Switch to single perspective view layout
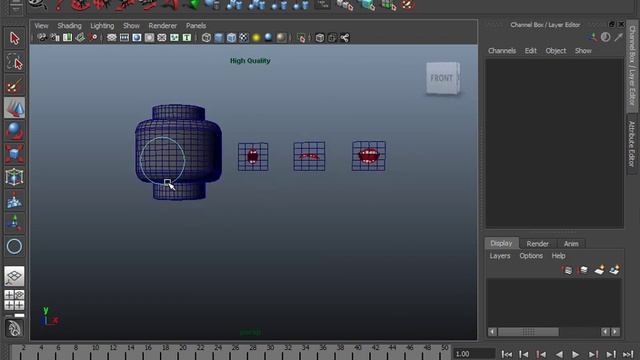The image size is (640, 360). point(14,276)
